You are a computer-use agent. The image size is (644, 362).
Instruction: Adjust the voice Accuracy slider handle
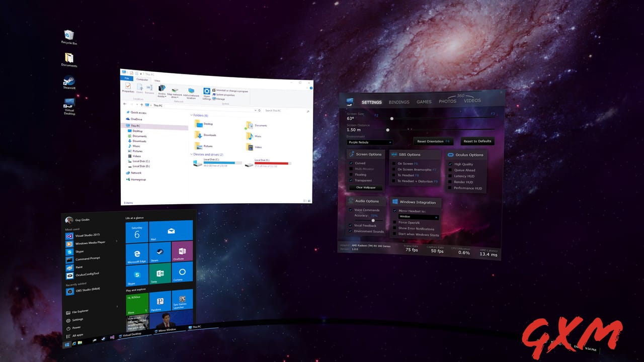[373, 220]
